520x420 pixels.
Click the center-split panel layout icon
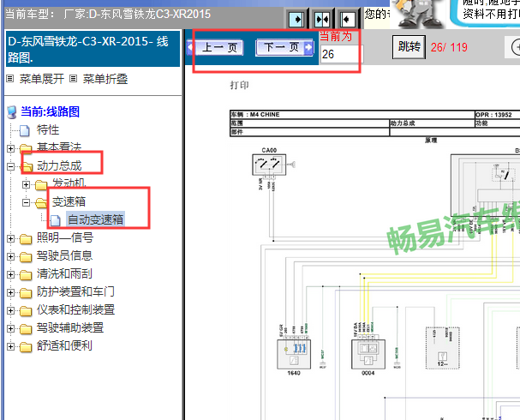click(x=322, y=19)
